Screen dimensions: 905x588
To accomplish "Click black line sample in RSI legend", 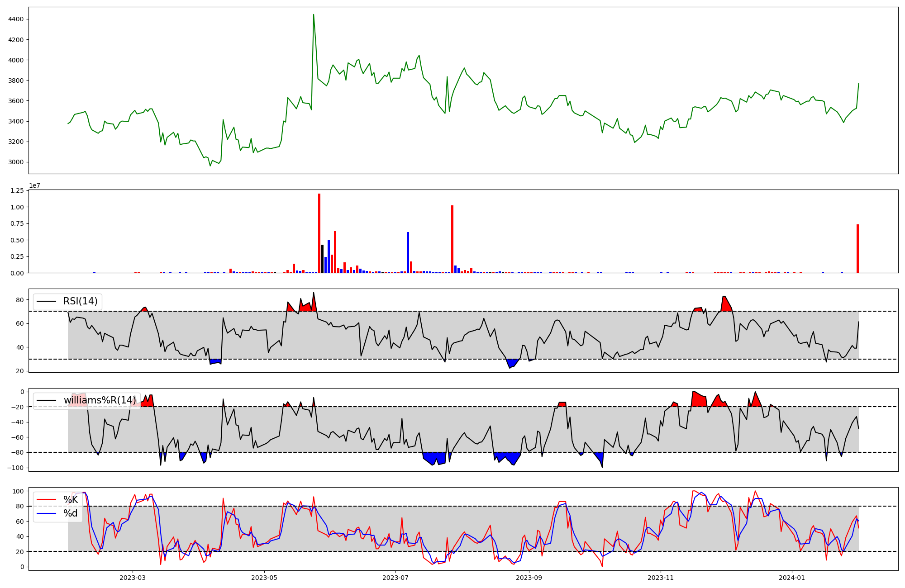I will tap(47, 301).
